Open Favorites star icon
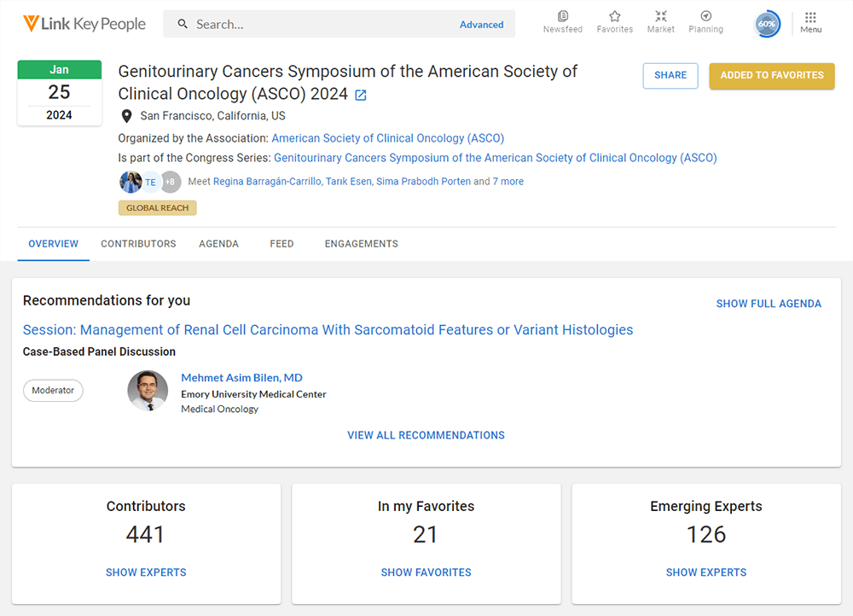The image size is (853, 616). (x=614, y=17)
